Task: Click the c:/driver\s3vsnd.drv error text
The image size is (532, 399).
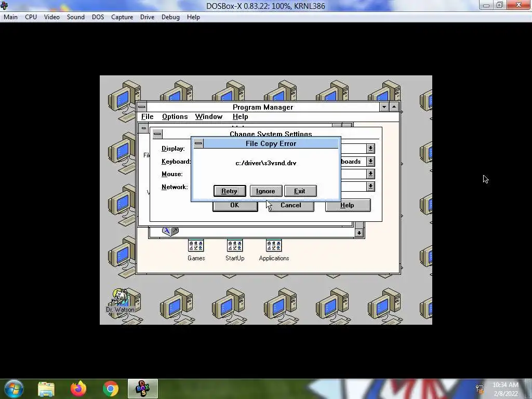Action: pyautogui.click(x=266, y=163)
